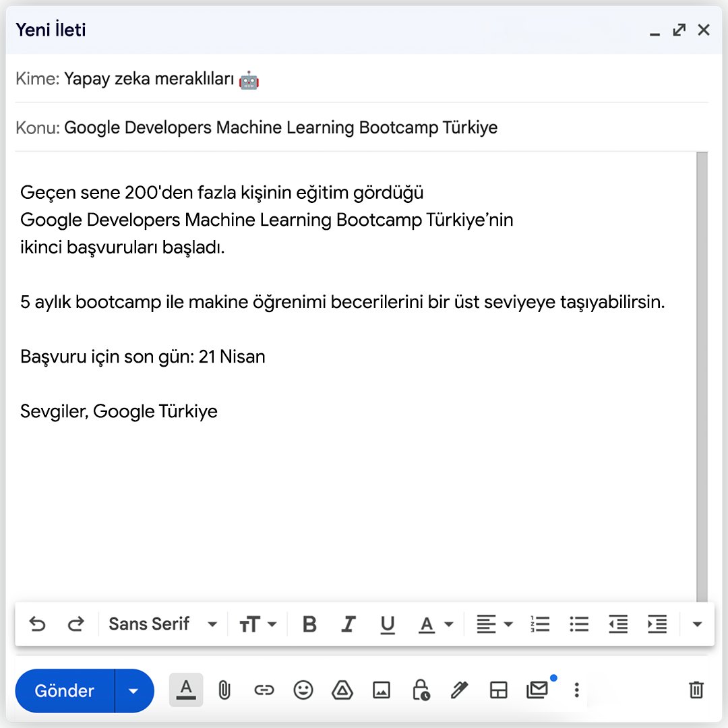
Task: Increase the indent
Action: click(657, 624)
